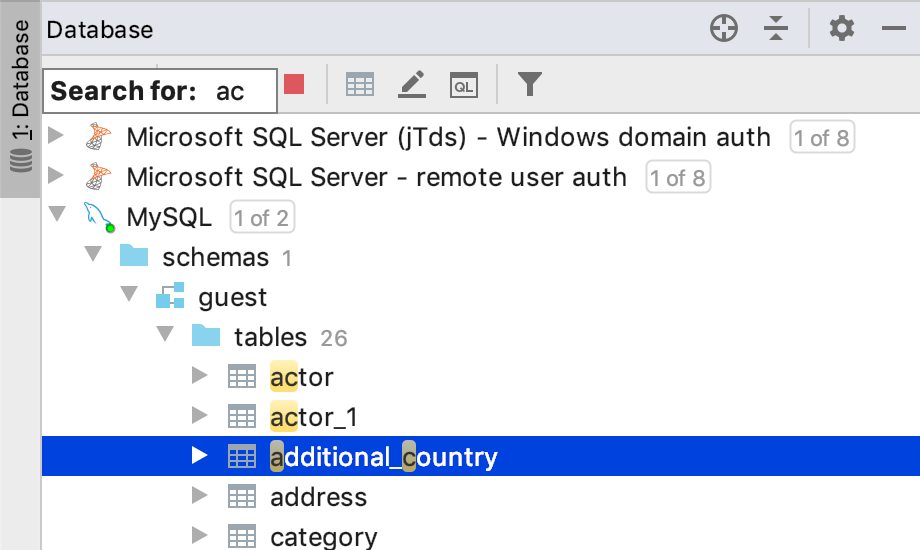
Task: Click the '1 of 2' badge next to MySQL
Action: [x=262, y=217]
